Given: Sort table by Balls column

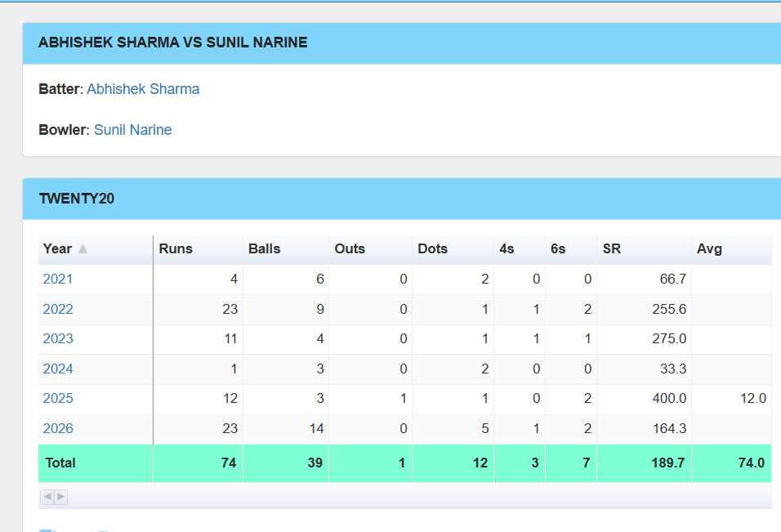Looking at the screenshot, I should point(286,249).
